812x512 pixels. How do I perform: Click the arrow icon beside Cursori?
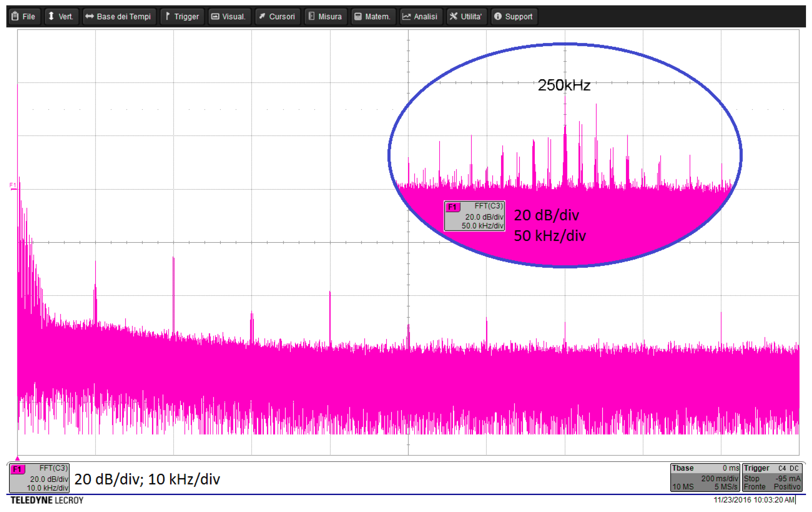(262, 16)
